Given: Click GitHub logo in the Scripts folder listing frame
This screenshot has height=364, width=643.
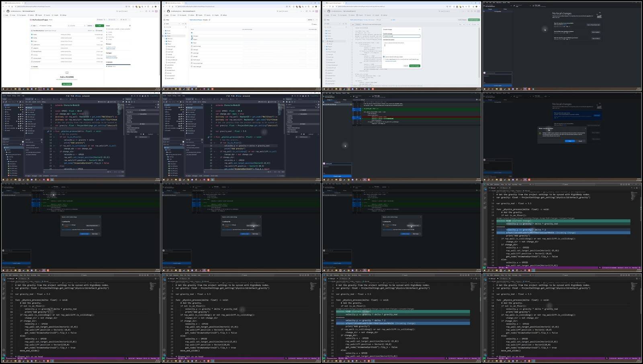Looking at the screenshot, I should pos(168,11).
